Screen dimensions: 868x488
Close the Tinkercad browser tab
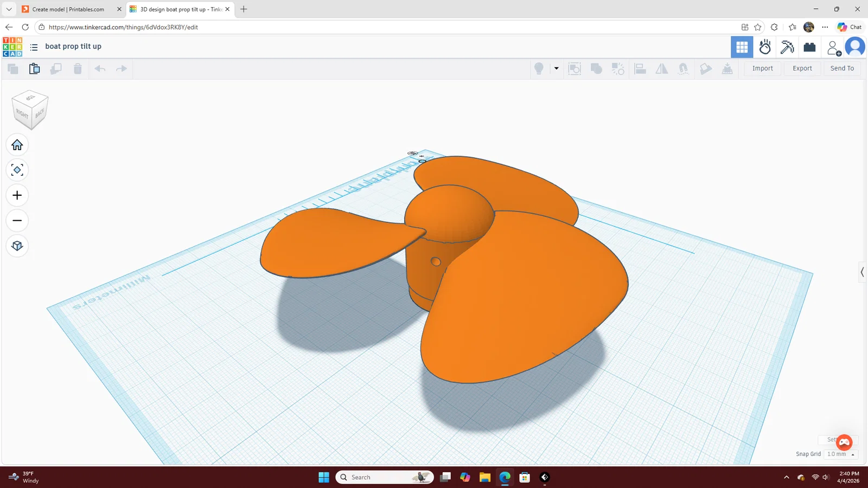227,9
